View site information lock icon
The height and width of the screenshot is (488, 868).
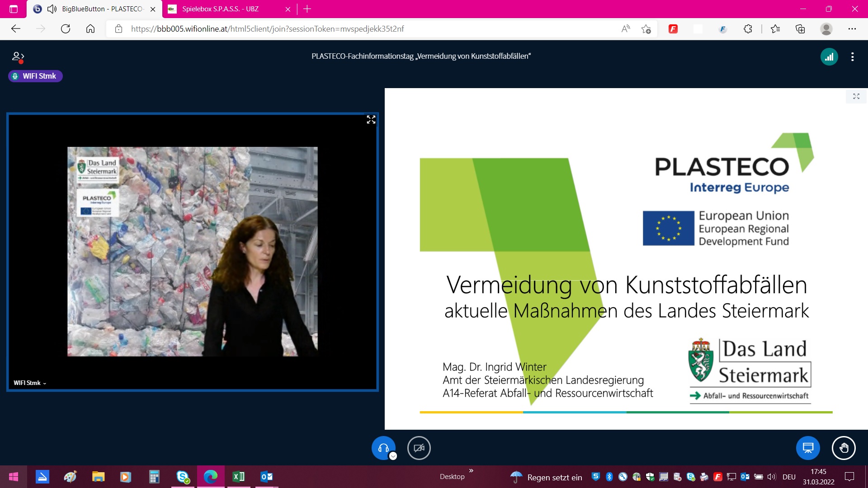tap(118, 29)
